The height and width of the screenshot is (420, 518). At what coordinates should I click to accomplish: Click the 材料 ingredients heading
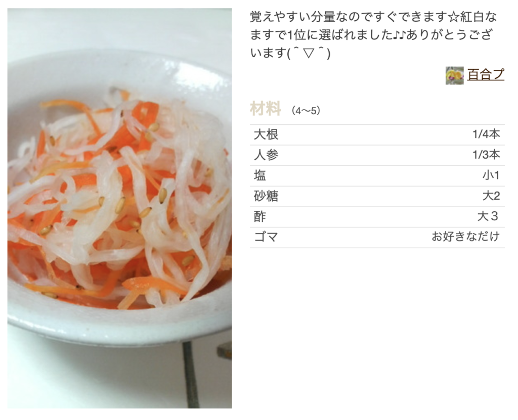pos(266,109)
